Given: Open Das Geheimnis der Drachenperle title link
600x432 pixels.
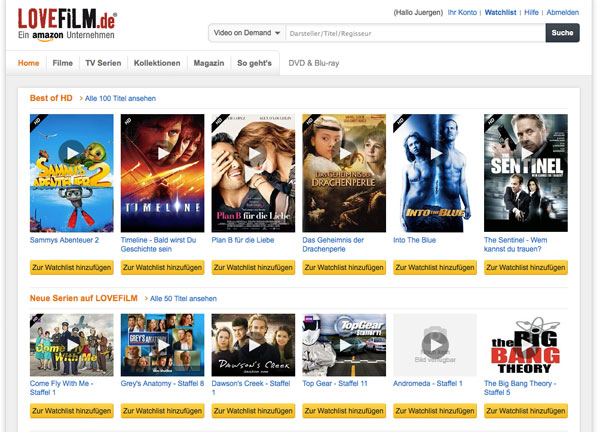Looking at the screenshot, I should (x=333, y=245).
